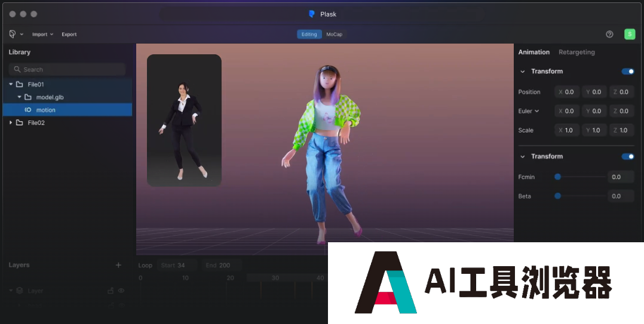The width and height of the screenshot is (644, 324).
Task: Click the Position Z value field
Action: coord(621,92)
